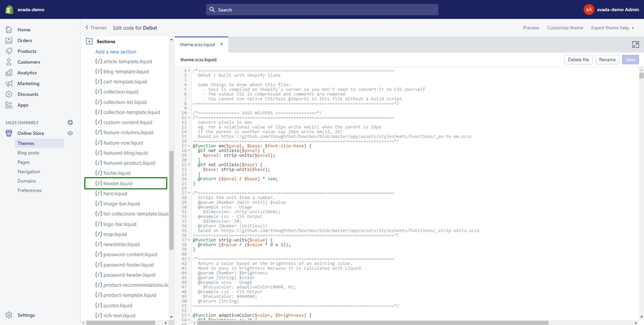644x325 pixels.
Task: Open feature-columns.liquid file
Action: (124, 132)
